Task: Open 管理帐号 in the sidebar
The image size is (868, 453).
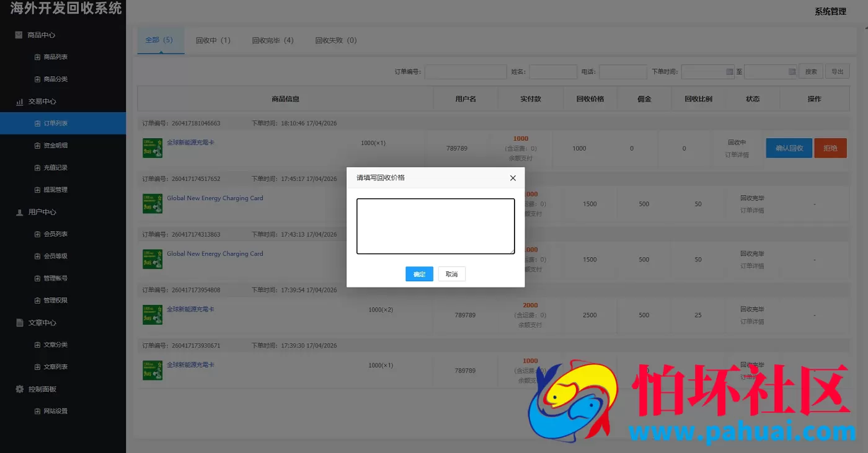Action: (55, 278)
